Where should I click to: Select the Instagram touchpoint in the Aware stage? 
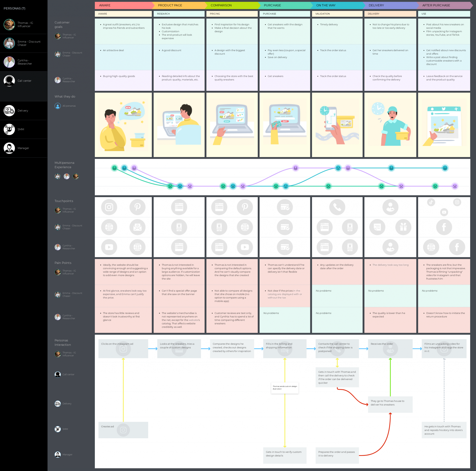pyautogui.click(x=109, y=207)
